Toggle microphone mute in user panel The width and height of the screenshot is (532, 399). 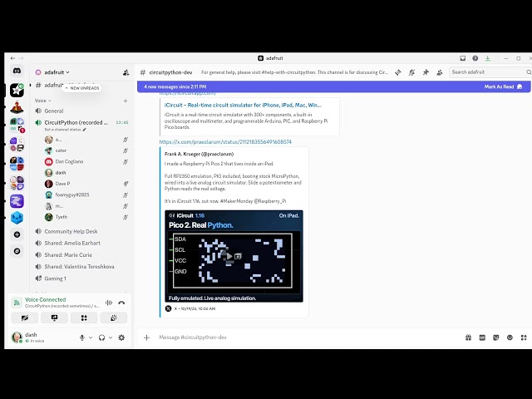tap(81, 337)
